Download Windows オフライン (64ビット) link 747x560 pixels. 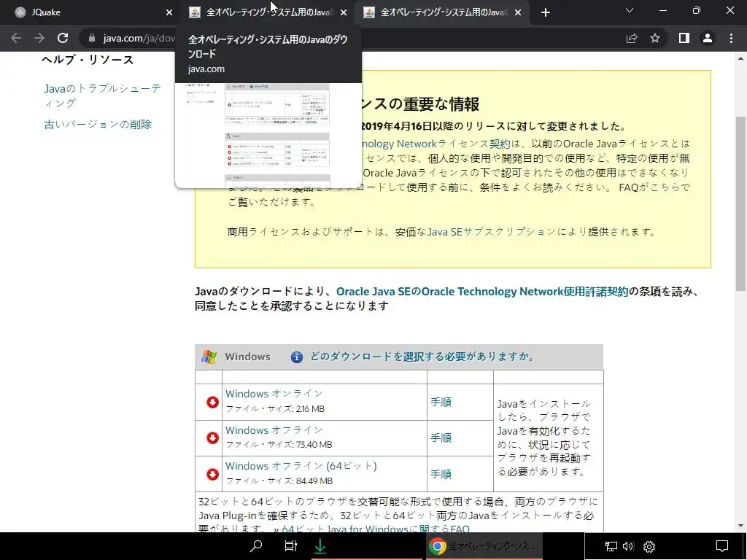301,466
